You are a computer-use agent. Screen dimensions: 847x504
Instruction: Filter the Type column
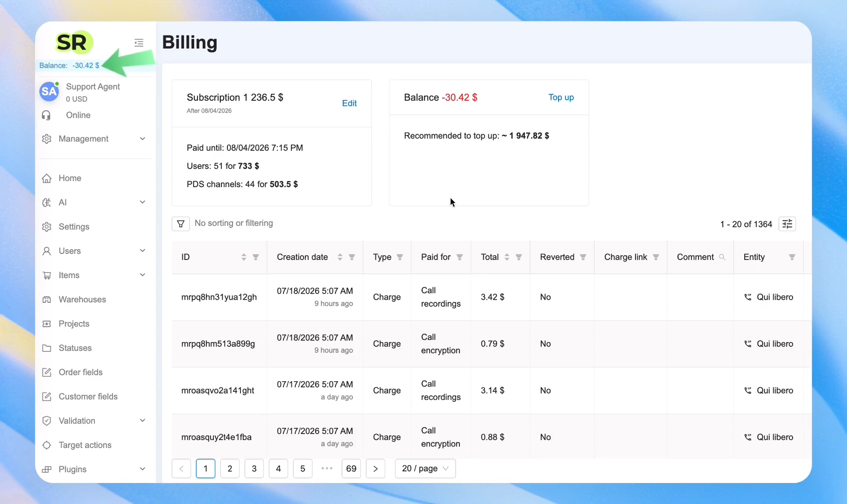pyautogui.click(x=400, y=257)
